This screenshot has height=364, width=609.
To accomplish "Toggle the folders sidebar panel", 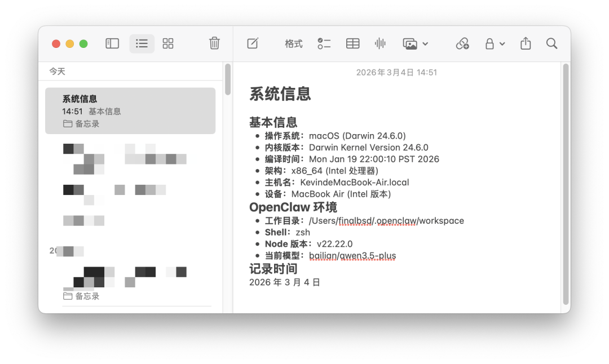I will coord(112,43).
